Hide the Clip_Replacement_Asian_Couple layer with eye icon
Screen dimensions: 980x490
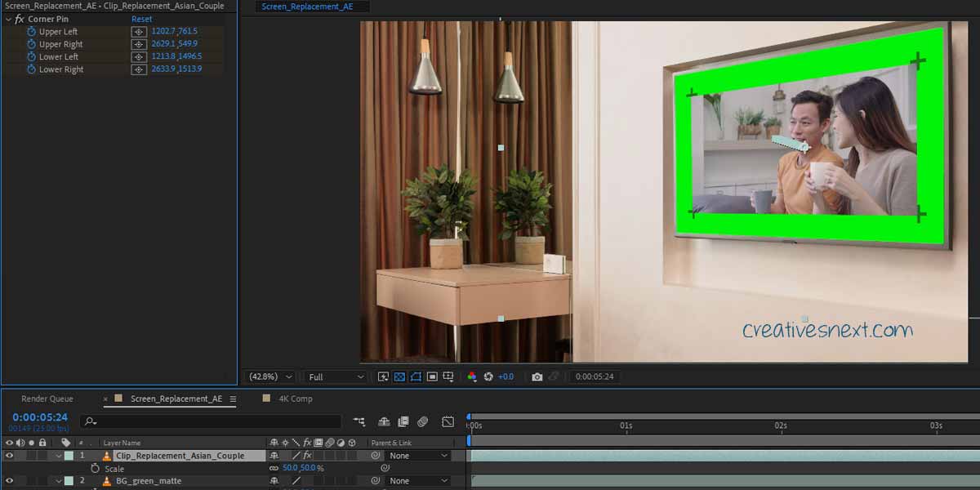(x=10, y=456)
